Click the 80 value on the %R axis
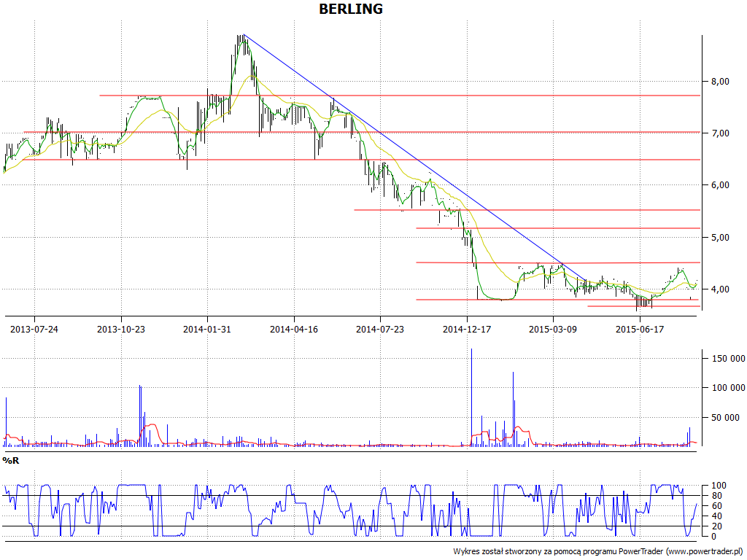 coord(716,496)
